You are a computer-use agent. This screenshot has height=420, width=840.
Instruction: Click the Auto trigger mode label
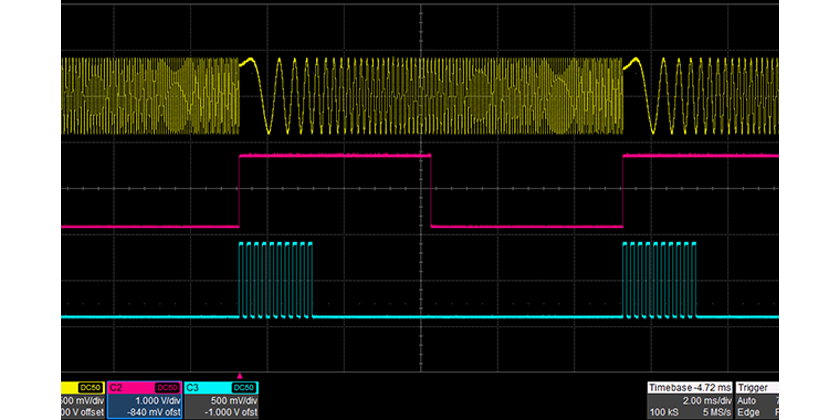[x=750, y=399]
